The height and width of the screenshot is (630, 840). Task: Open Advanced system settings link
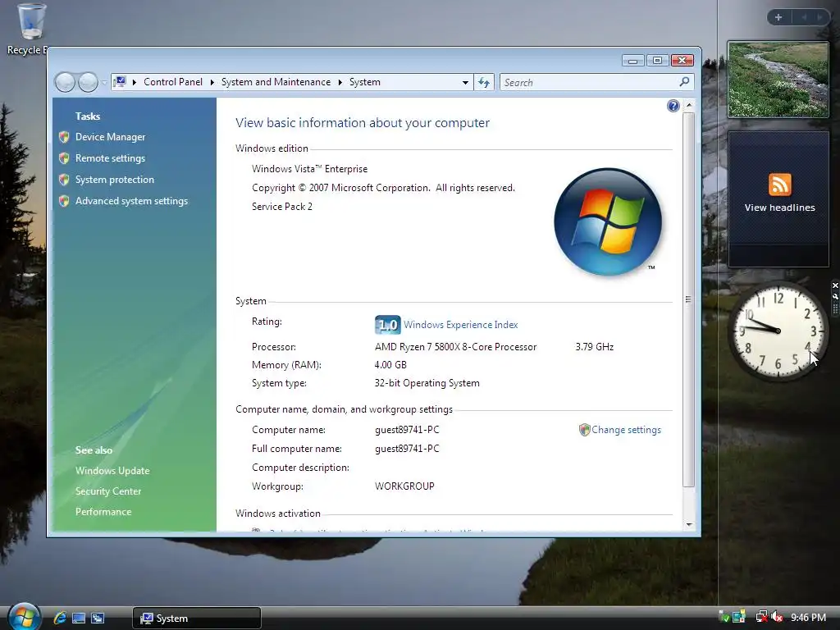click(x=132, y=201)
